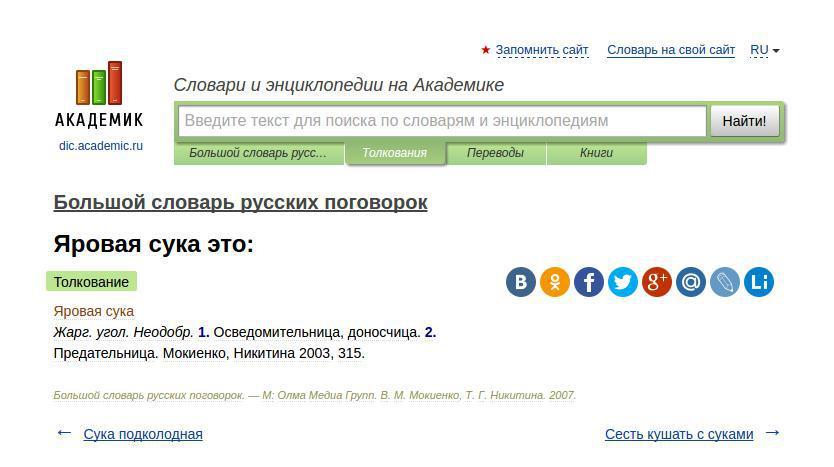Click the left arrow to previous entry
Image resolution: width=834 pixels, height=467 pixels.
[64, 433]
